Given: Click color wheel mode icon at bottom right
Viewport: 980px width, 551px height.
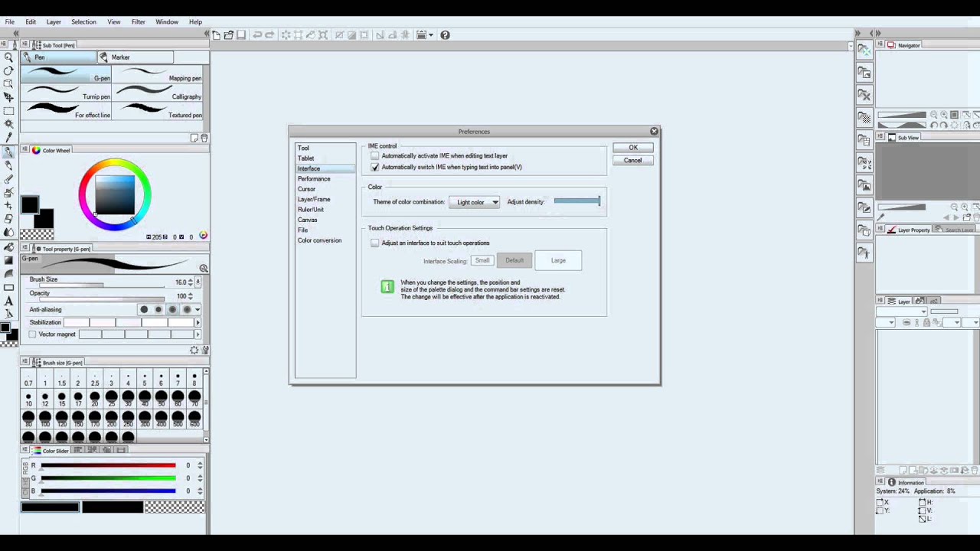Looking at the screenshot, I should [x=203, y=236].
